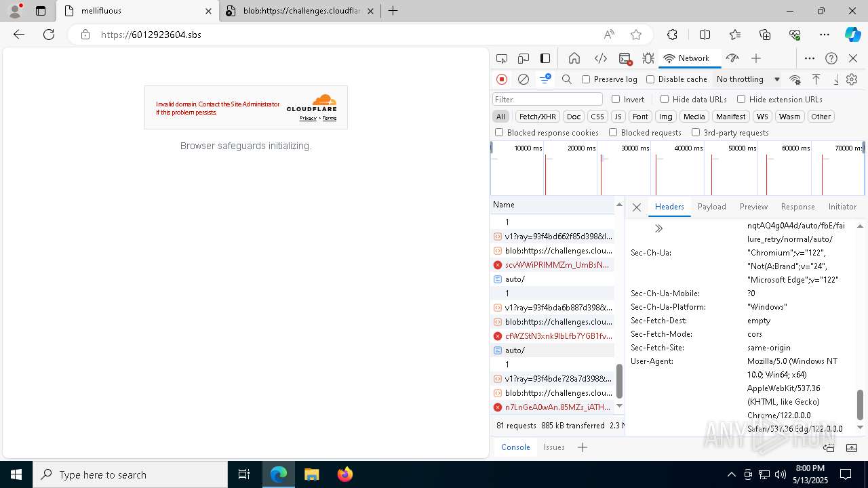Click the Export HAR download arrow icon
The width and height of the screenshot is (868, 488).
click(835, 79)
